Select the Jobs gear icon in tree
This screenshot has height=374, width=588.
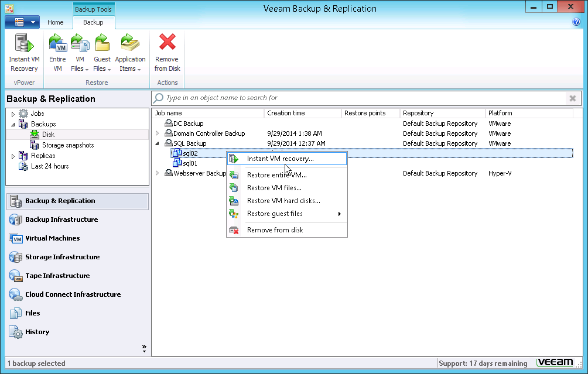23,114
